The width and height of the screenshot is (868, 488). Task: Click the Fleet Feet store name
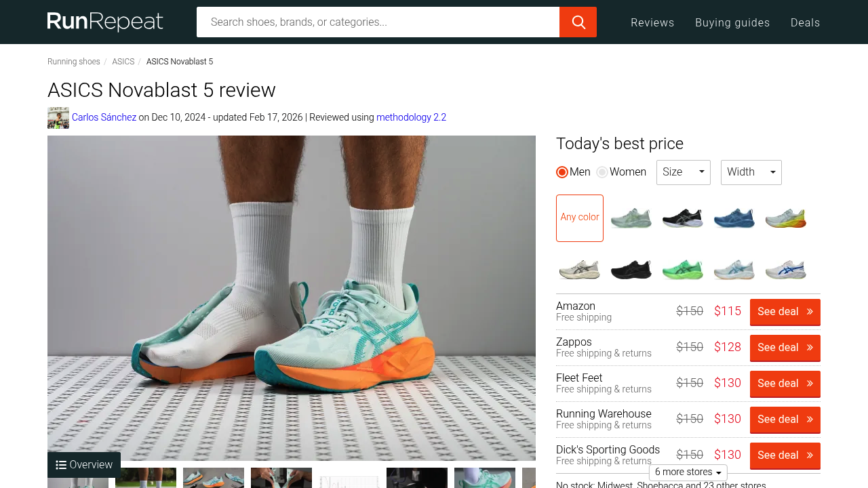tap(579, 378)
